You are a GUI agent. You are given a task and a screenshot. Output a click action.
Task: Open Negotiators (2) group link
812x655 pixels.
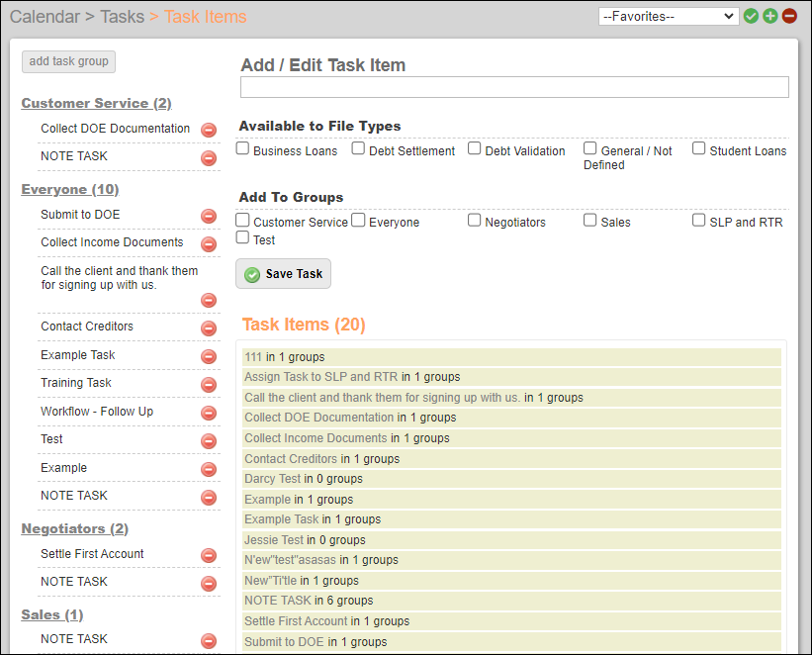[x=74, y=529]
